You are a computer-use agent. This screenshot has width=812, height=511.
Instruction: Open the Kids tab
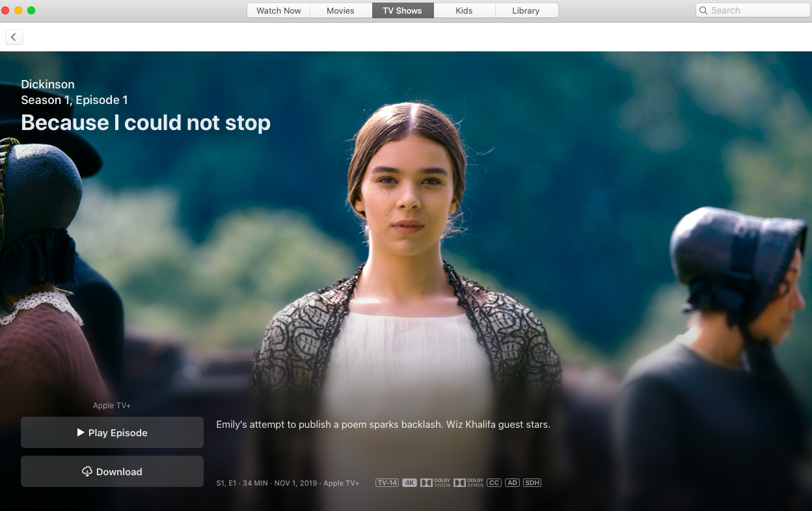pyautogui.click(x=464, y=10)
